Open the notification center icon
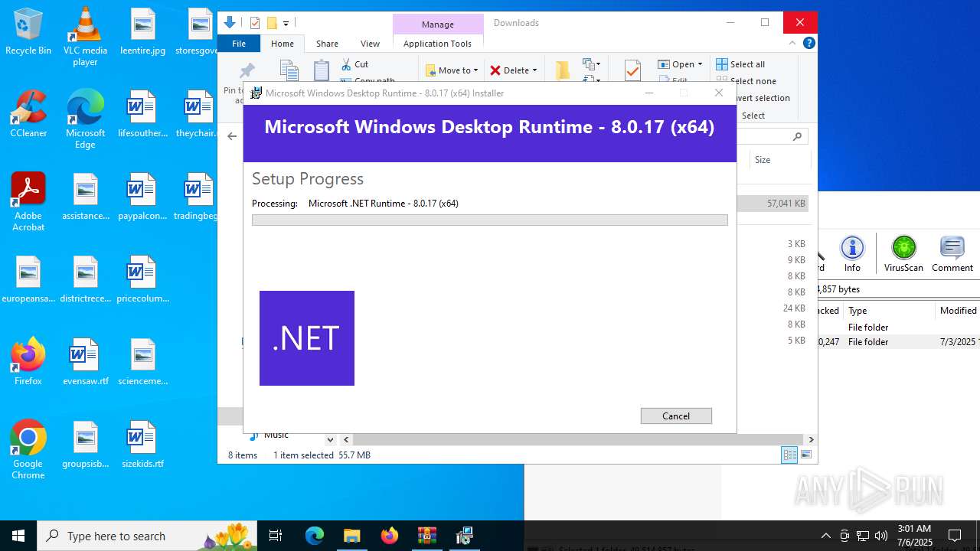 point(955,536)
